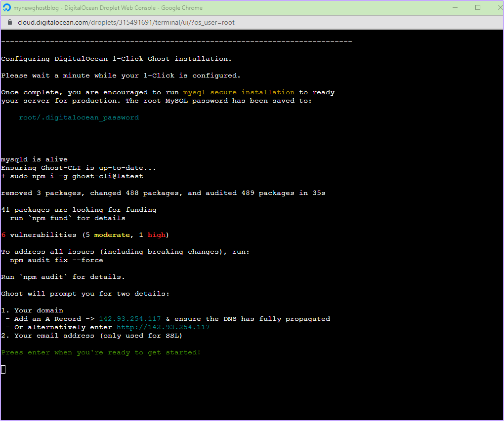Click 'Configuring DigitalOcean 1-Click Ghost installation.' line
The image size is (504, 421).
point(116,59)
